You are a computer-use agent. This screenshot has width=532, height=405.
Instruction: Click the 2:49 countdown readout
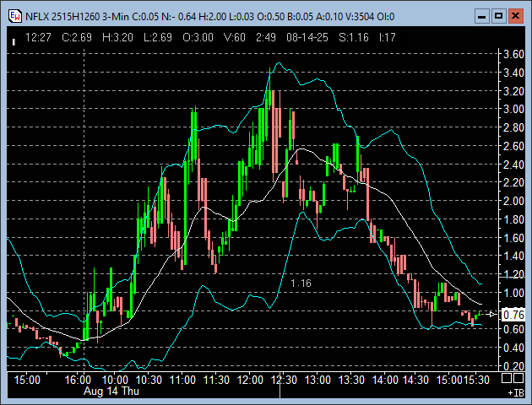point(266,37)
